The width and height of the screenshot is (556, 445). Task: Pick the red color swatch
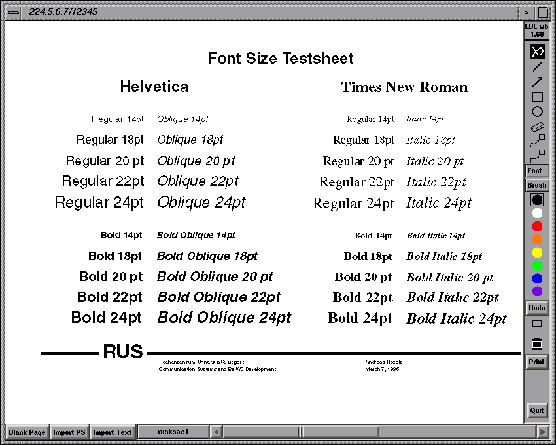537,226
